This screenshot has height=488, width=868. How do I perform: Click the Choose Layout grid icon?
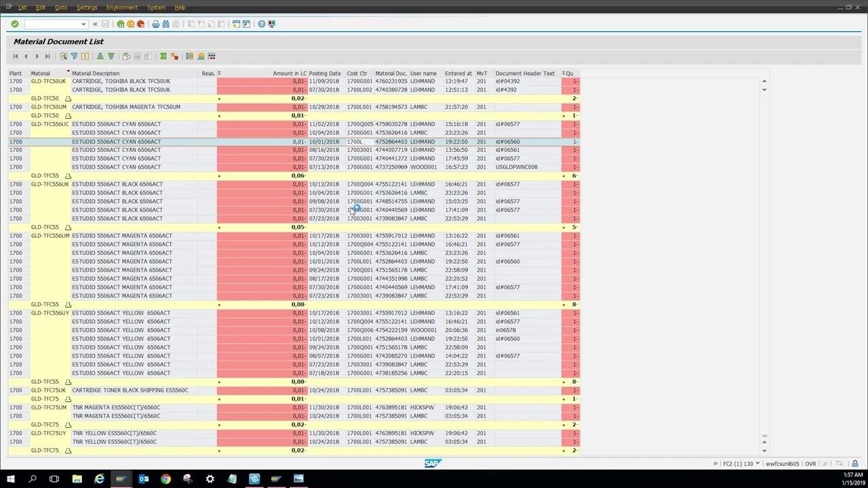(x=212, y=56)
